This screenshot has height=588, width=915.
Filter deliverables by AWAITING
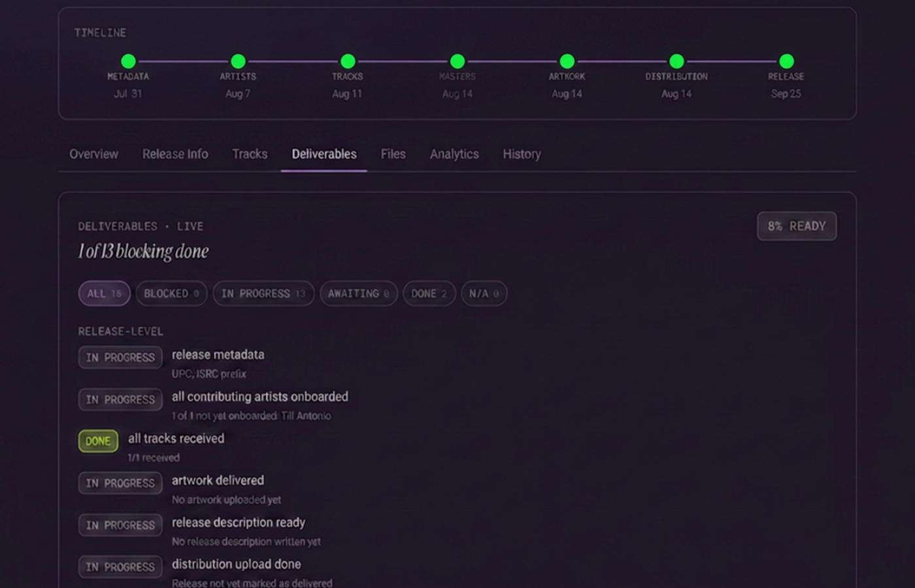pyautogui.click(x=359, y=293)
